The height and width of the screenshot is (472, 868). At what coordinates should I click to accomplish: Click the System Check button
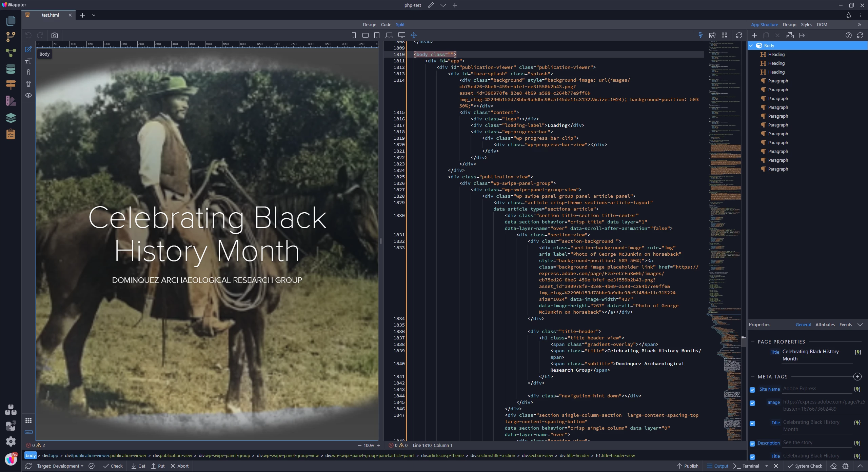[805, 466]
